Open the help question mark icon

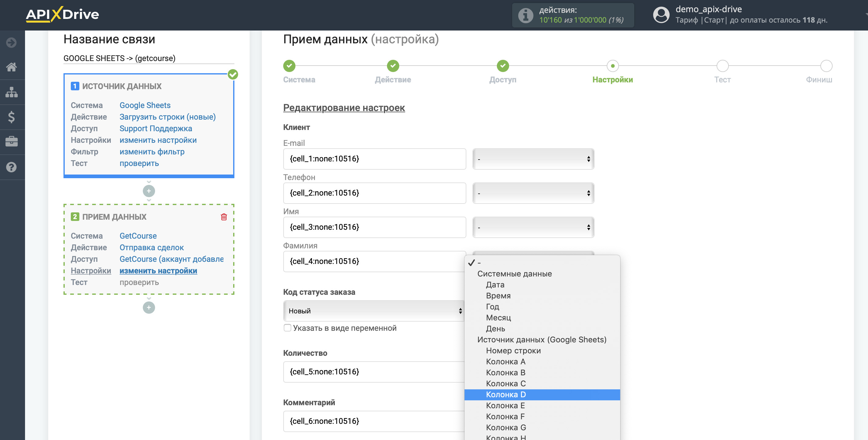(12, 167)
